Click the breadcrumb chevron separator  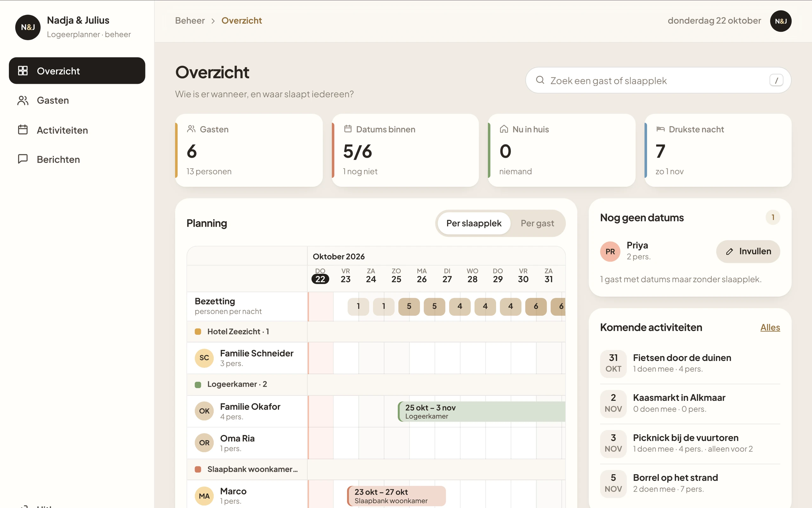click(213, 21)
